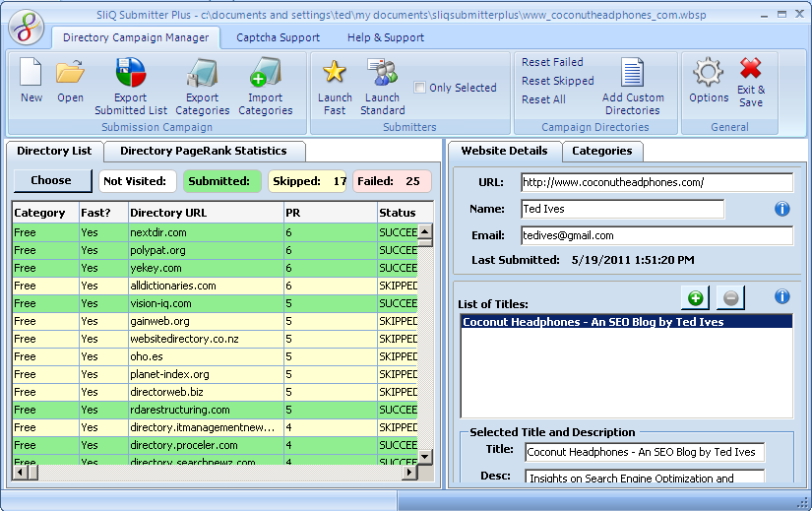Click the Submitted status filter
This screenshot has height=511, width=812.
tap(222, 181)
